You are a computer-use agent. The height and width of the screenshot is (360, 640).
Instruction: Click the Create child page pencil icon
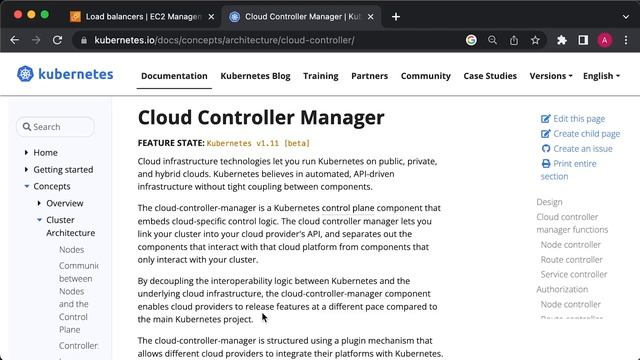point(546,134)
